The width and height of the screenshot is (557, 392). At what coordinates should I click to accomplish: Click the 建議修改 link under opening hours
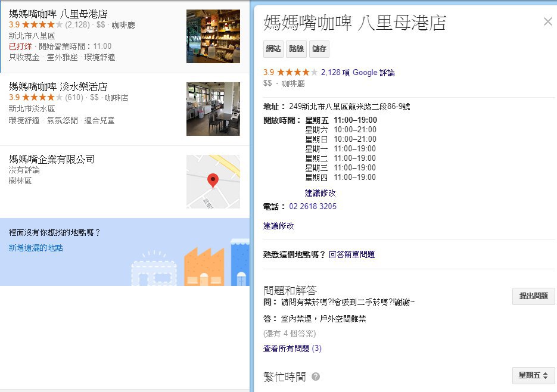click(x=320, y=193)
